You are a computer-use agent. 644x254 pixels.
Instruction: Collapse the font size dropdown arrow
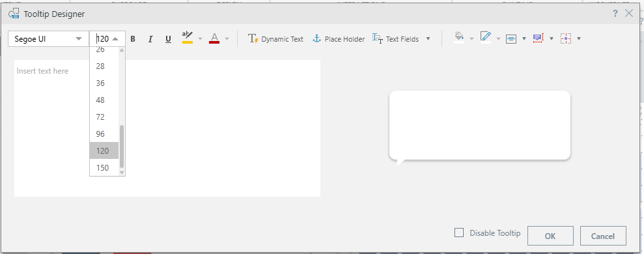click(x=115, y=39)
